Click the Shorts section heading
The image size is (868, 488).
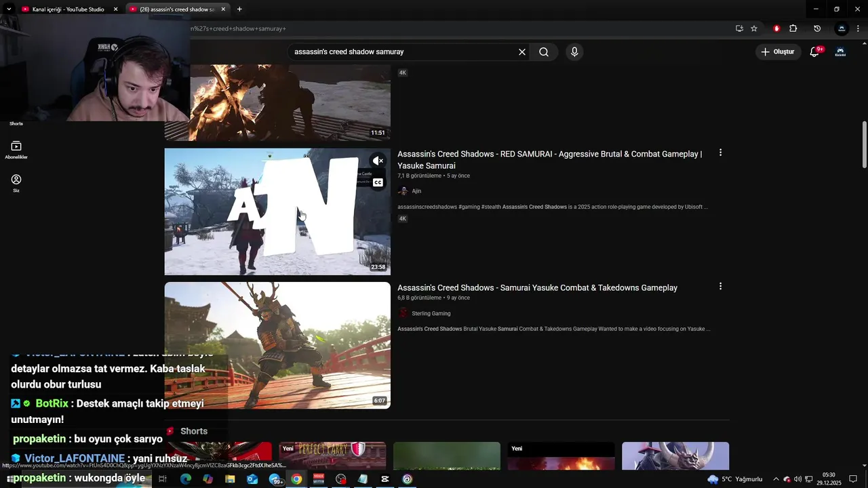(x=194, y=431)
